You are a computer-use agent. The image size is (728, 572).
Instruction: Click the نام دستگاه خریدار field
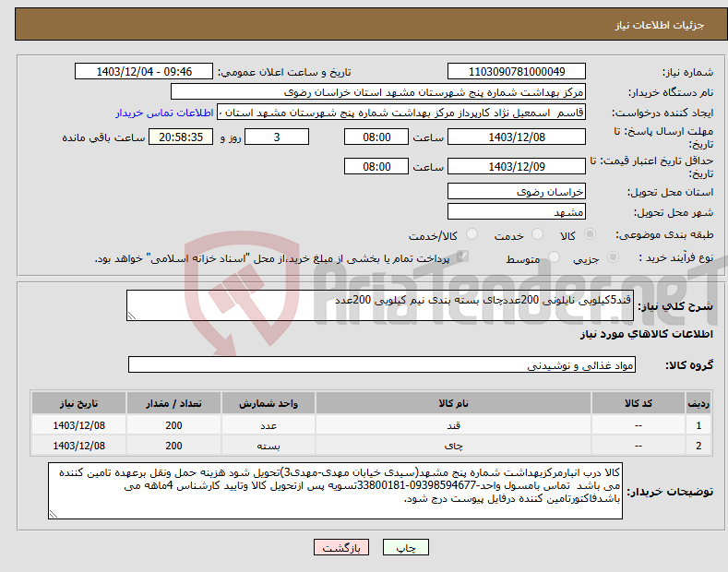tap(378, 92)
